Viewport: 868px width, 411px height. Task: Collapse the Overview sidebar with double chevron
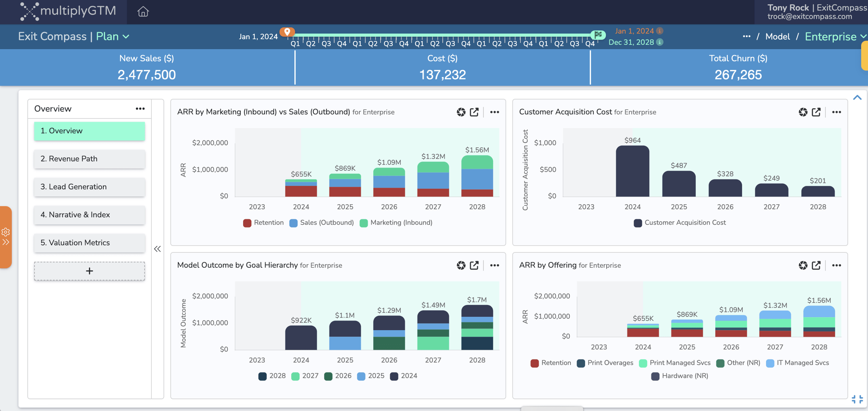158,249
